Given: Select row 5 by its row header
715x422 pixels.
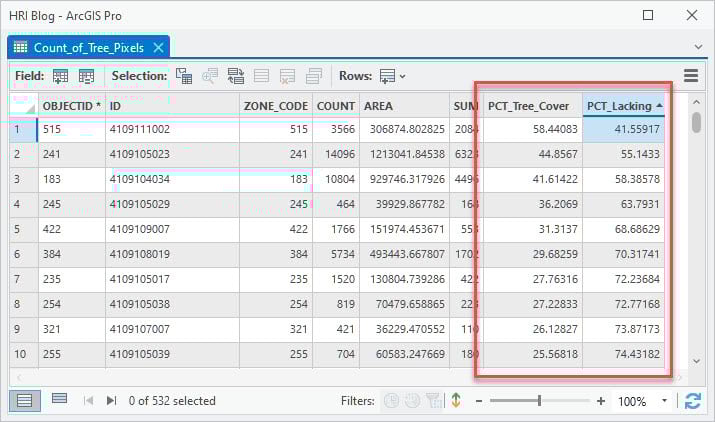Looking at the screenshot, I should [23, 229].
